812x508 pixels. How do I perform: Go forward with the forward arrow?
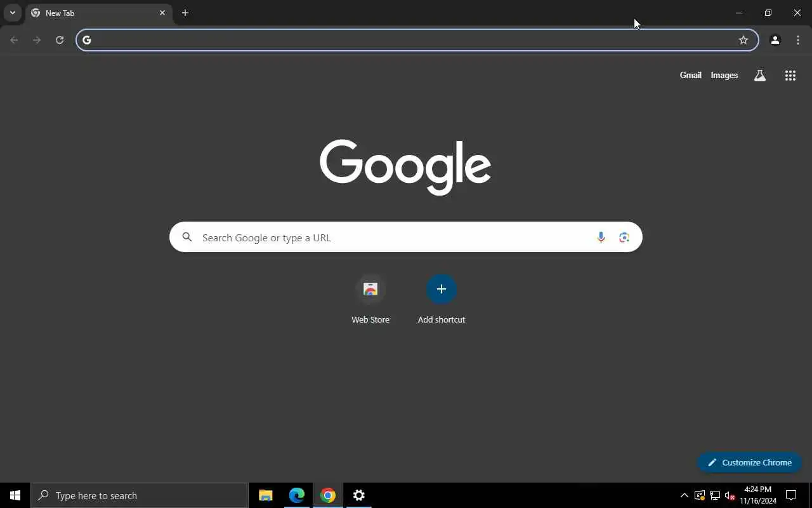(x=37, y=40)
